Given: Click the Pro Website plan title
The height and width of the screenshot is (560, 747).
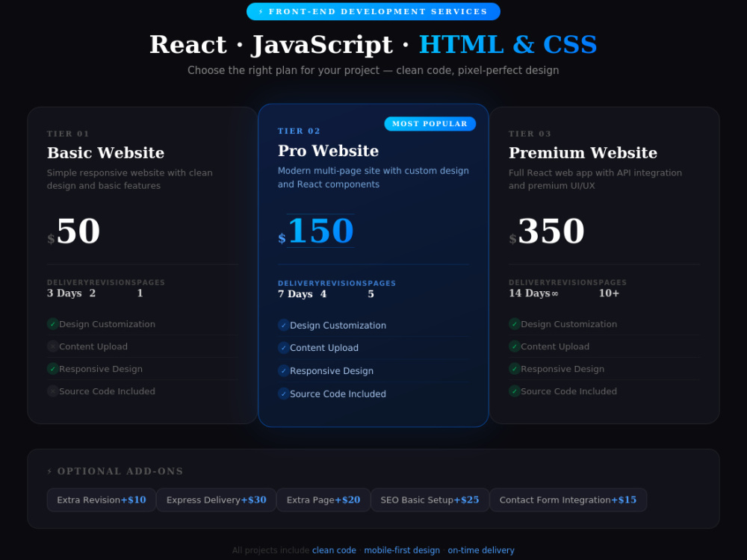Looking at the screenshot, I should pos(328,151).
